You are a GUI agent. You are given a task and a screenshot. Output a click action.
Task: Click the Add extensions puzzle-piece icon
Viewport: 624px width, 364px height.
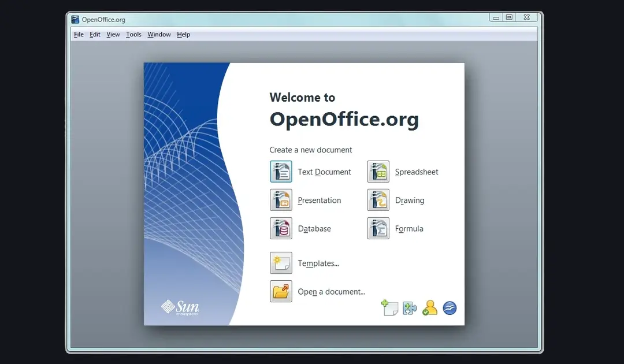pyautogui.click(x=410, y=308)
